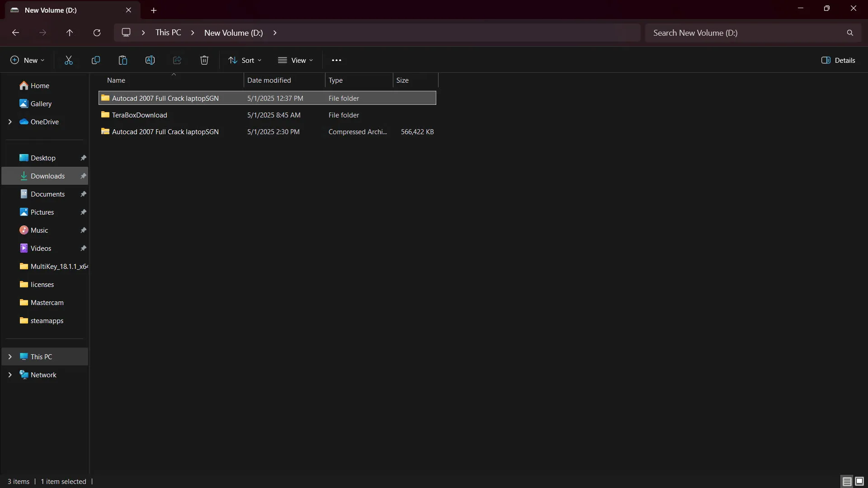Image resolution: width=868 pixels, height=488 pixels.
Task: Click the Search New Volume (D:) field
Action: 746,33
